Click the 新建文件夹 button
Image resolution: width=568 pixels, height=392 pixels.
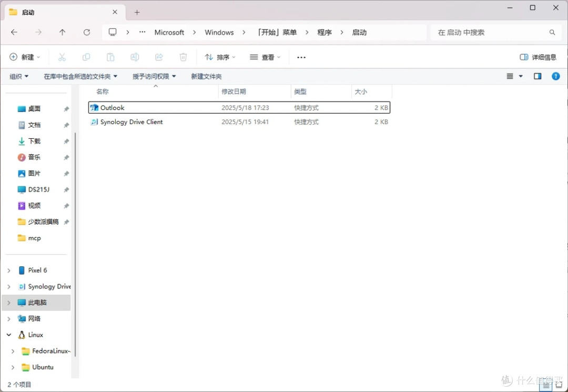click(206, 77)
